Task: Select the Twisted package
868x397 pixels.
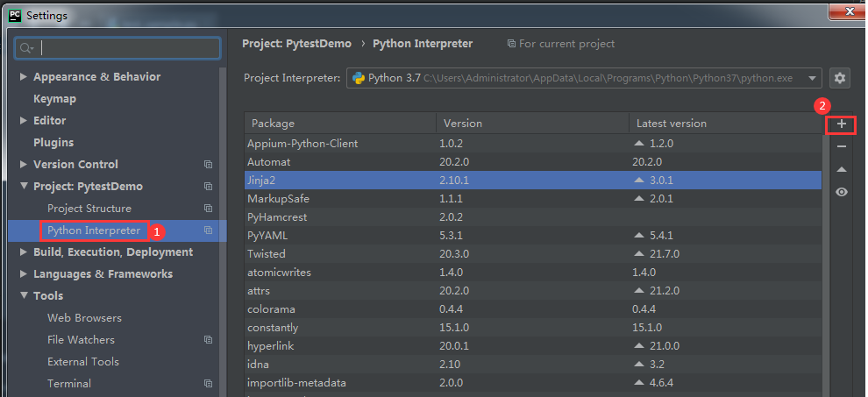Action: pos(533,253)
